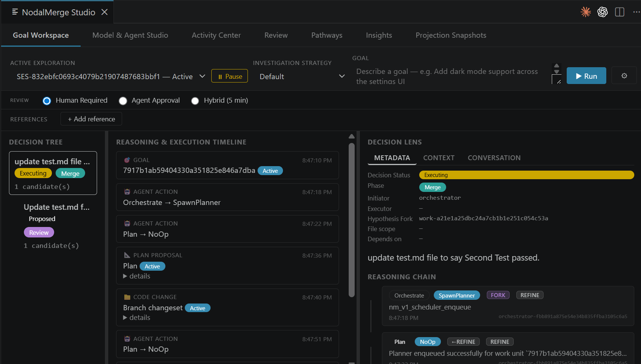Open the GOAL timeline entry 7917b1ab...
The image size is (641, 364).
[227, 165]
